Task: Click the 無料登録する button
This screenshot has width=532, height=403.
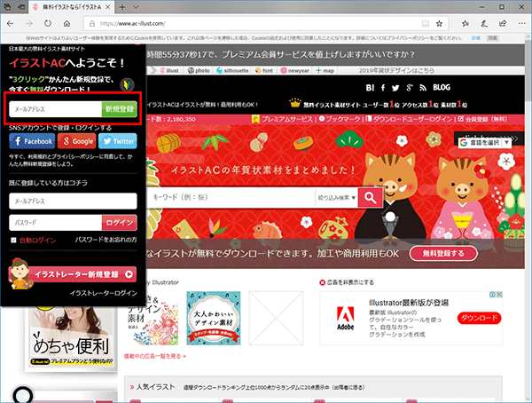Action: coord(443,253)
